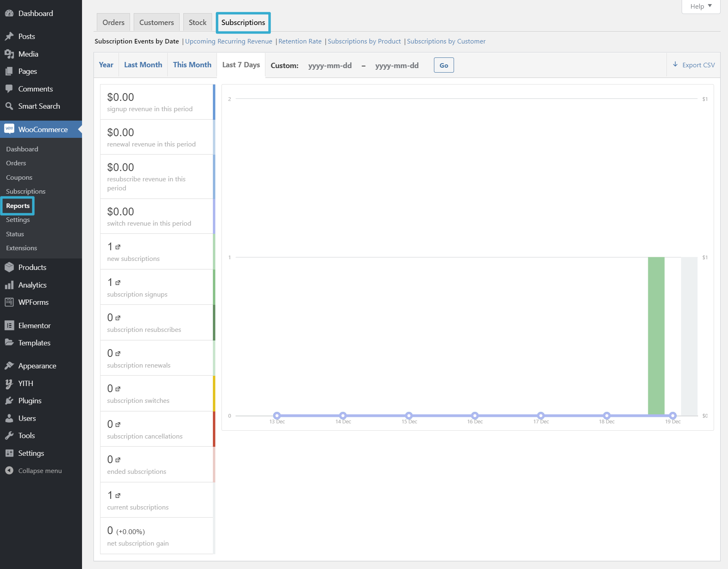The width and height of the screenshot is (728, 569).
Task: Click the Elementor icon
Action: (x=9, y=325)
